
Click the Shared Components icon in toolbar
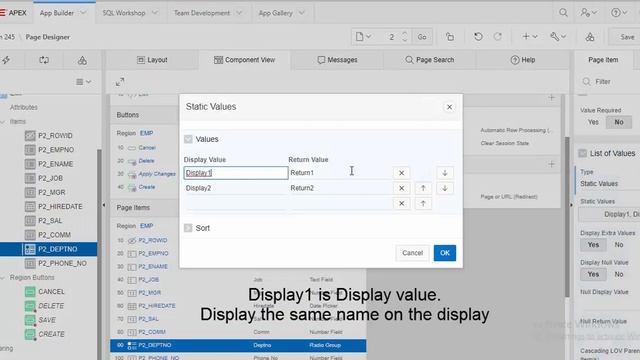click(x=590, y=37)
